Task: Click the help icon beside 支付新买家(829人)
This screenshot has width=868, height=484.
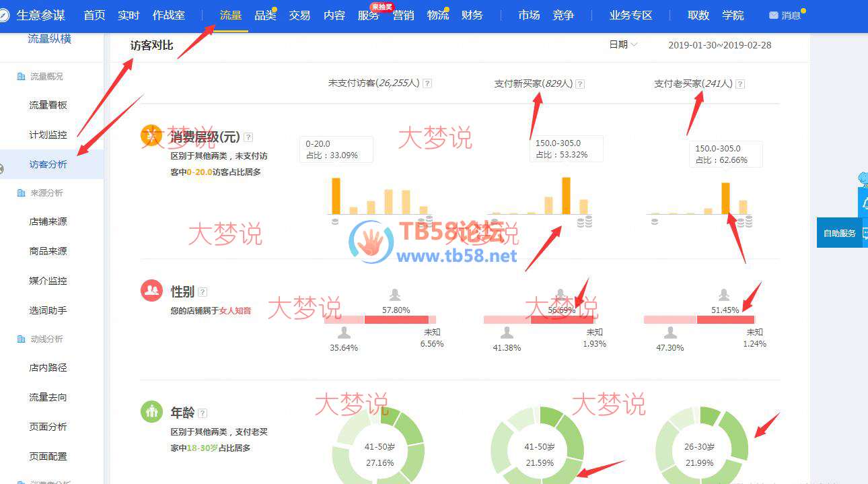Action: click(x=580, y=84)
